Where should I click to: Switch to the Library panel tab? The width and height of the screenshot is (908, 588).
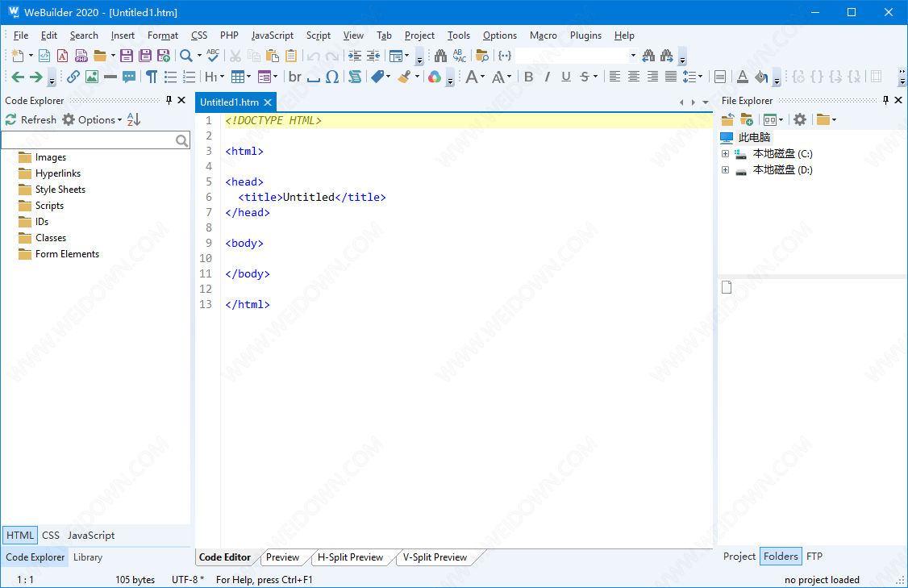coord(87,557)
